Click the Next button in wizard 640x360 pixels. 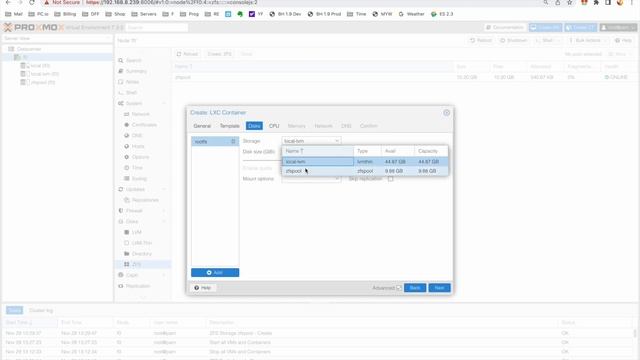click(x=439, y=288)
